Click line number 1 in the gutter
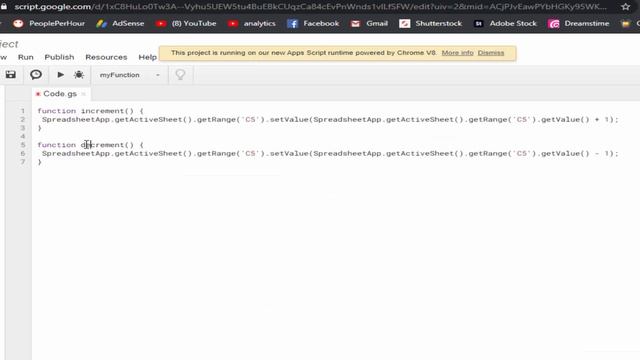The height and width of the screenshot is (360, 640). 23,111
